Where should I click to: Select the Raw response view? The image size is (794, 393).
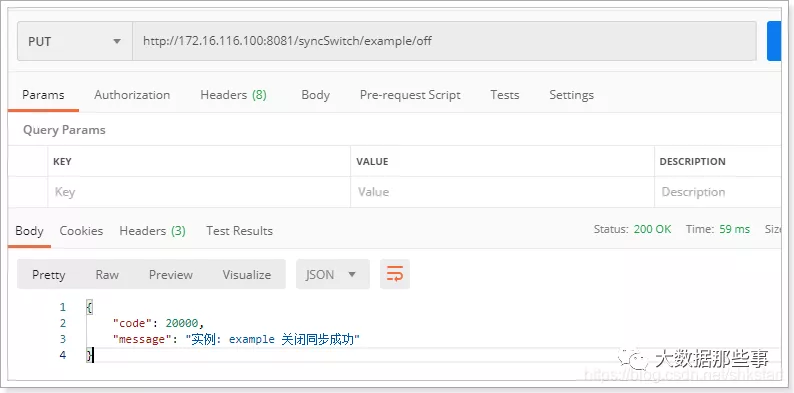click(x=107, y=275)
